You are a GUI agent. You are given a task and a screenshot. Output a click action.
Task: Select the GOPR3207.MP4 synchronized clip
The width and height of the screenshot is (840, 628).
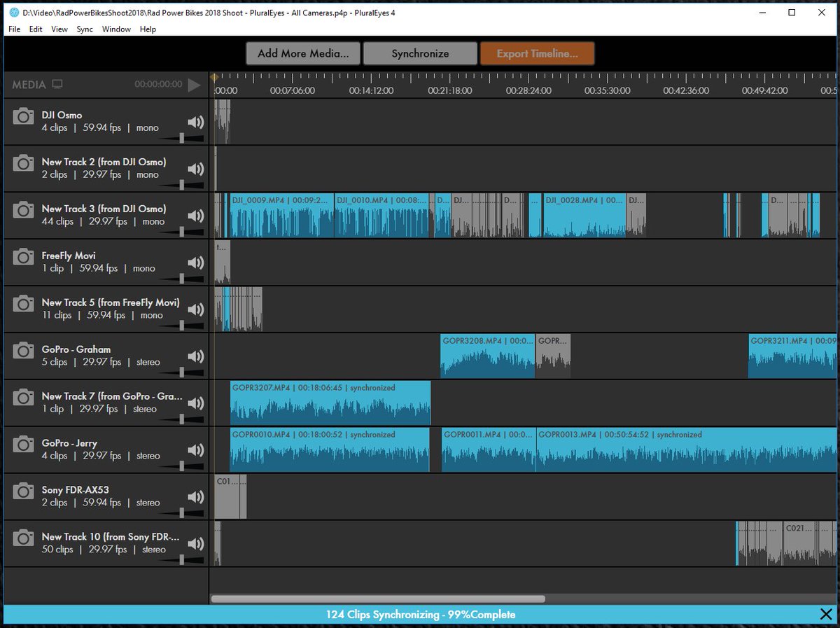click(330, 403)
